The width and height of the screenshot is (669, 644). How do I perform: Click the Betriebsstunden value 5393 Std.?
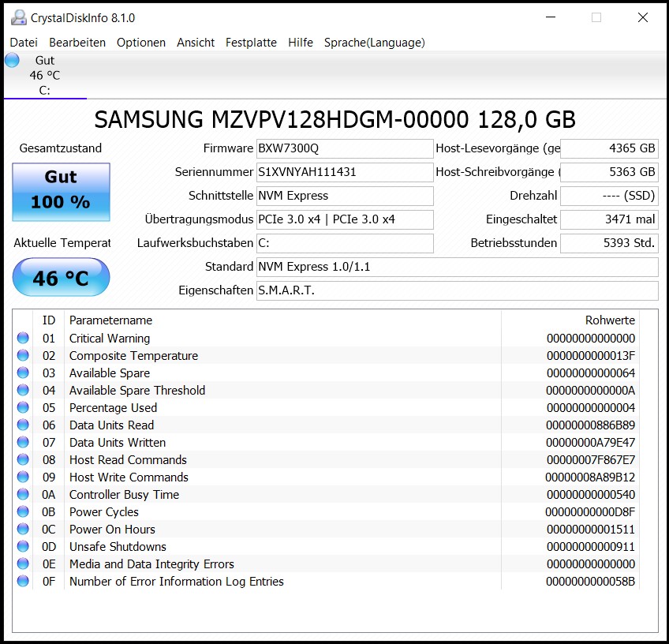(x=609, y=243)
